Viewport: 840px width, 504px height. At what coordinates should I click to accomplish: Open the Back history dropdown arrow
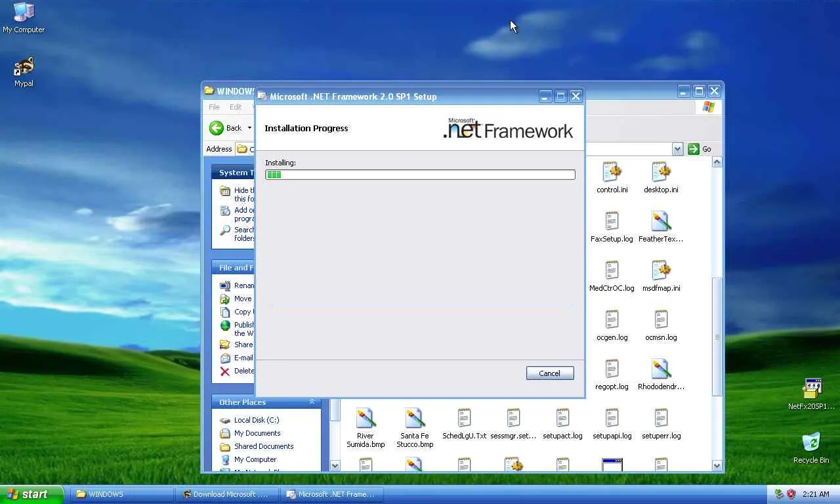click(249, 128)
